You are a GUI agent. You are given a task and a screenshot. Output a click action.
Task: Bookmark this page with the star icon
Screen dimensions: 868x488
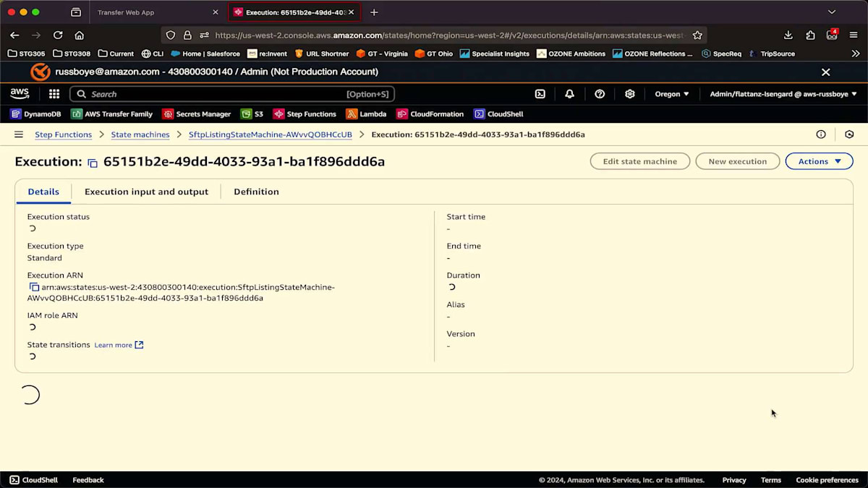[697, 35]
